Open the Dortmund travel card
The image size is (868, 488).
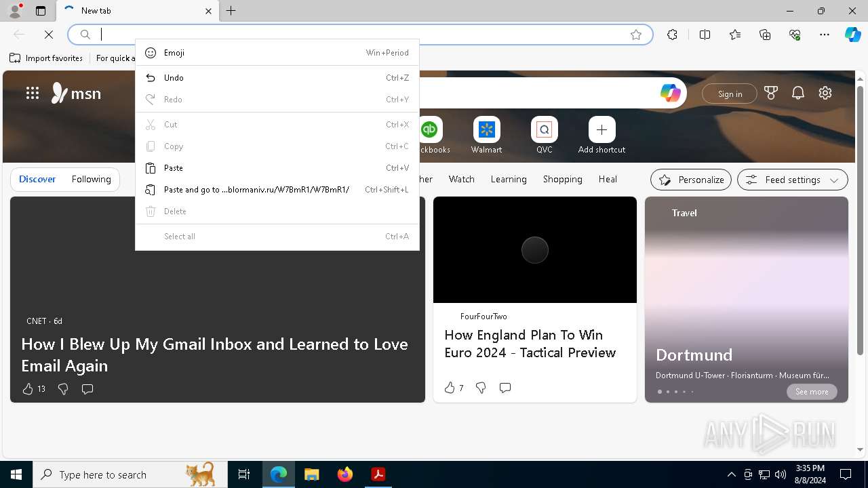(747, 300)
